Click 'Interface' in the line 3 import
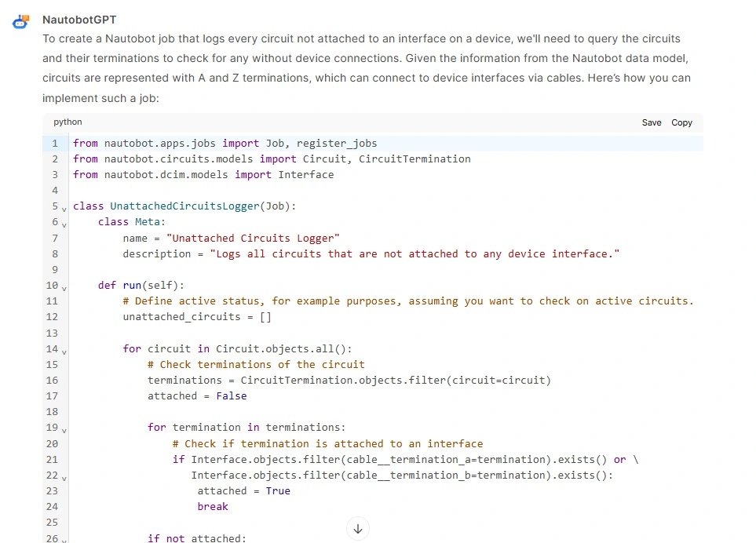 coord(305,174)
